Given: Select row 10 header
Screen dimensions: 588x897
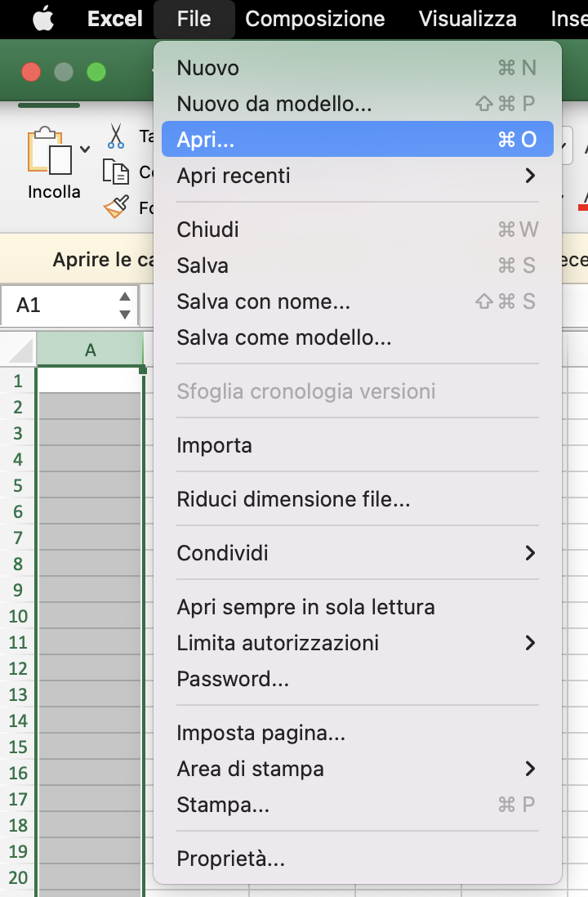Looking at the screenshot, I should tap(18, 615).
